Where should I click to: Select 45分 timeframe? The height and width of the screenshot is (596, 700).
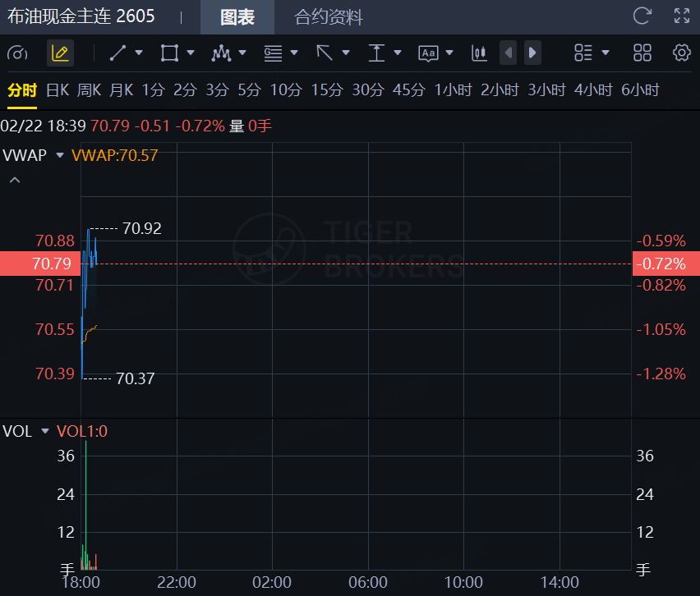pyautogui.click(x=409, y=90)
